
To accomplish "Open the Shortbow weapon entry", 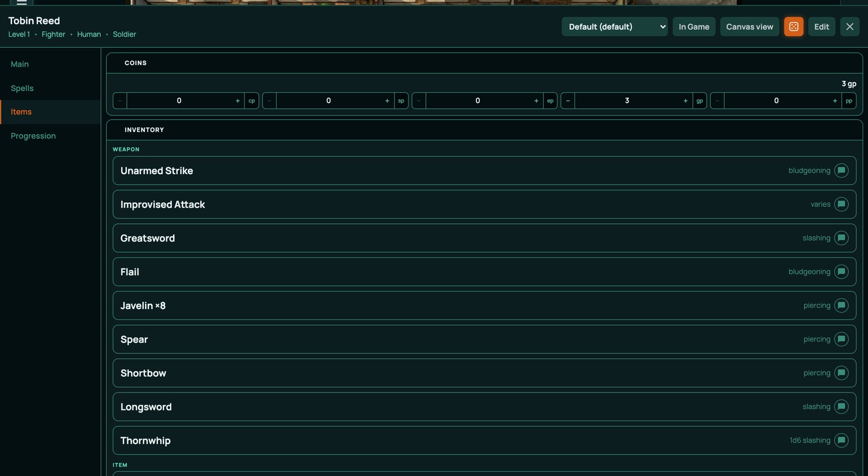I will (484, 373).
